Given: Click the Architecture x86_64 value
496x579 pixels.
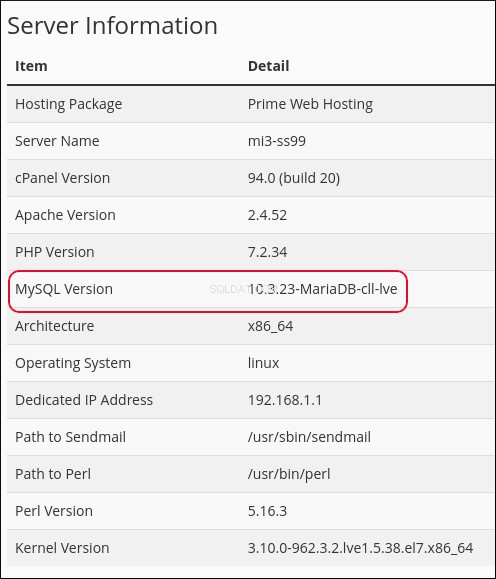Looking at the screenshot, I should [270, 326].
